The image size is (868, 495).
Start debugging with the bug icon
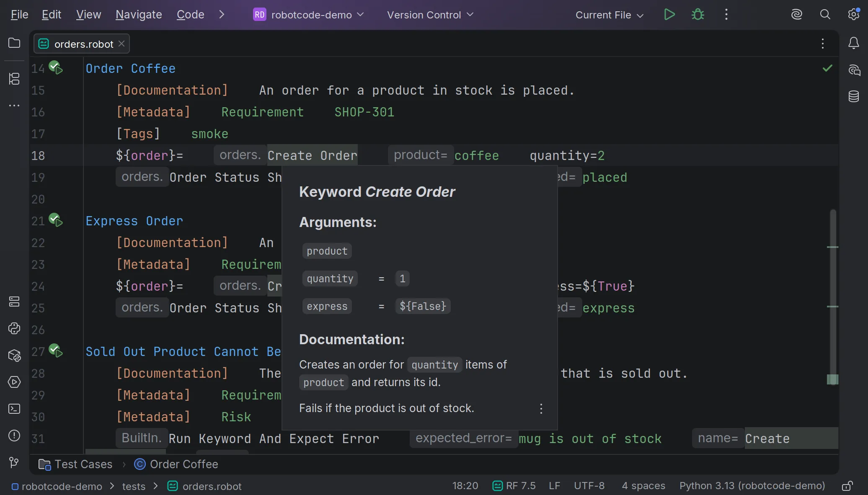(698, 15)
